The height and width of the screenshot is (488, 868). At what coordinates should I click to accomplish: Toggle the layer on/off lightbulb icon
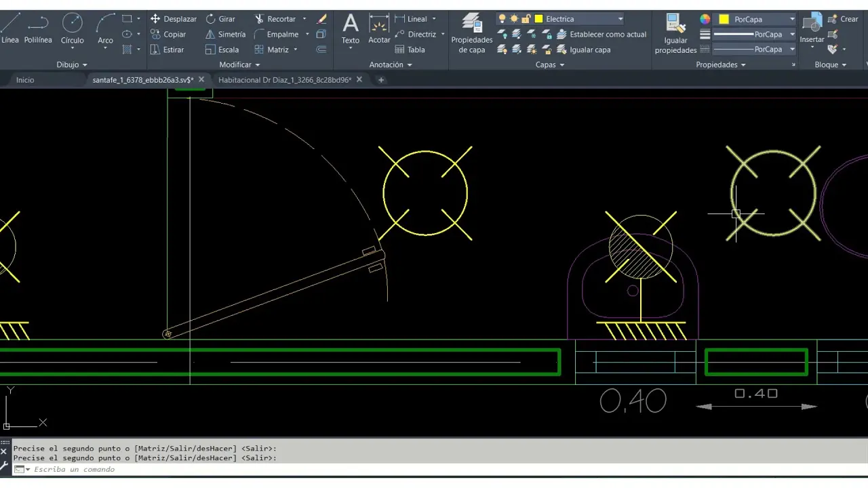[x=502, y=19]
